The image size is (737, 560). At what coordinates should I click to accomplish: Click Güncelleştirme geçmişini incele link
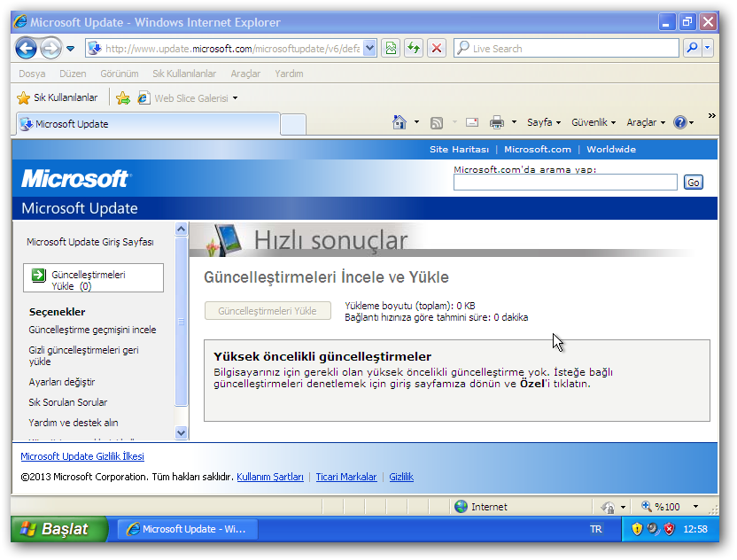coord(92,330)
